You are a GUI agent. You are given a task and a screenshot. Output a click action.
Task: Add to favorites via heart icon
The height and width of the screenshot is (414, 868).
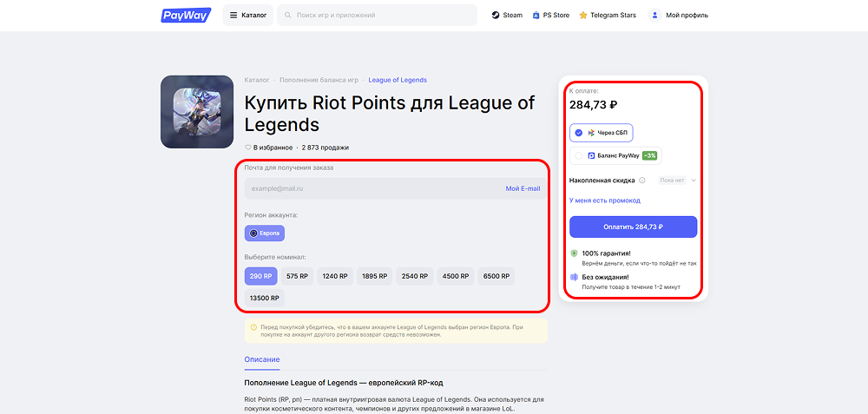click(248, 148)
